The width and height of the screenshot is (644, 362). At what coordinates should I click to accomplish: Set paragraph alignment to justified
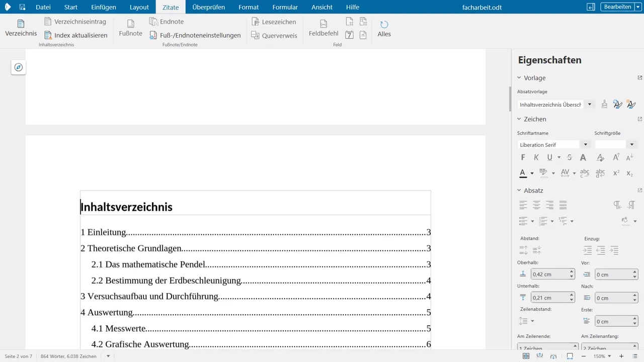[x=563, y=205]
